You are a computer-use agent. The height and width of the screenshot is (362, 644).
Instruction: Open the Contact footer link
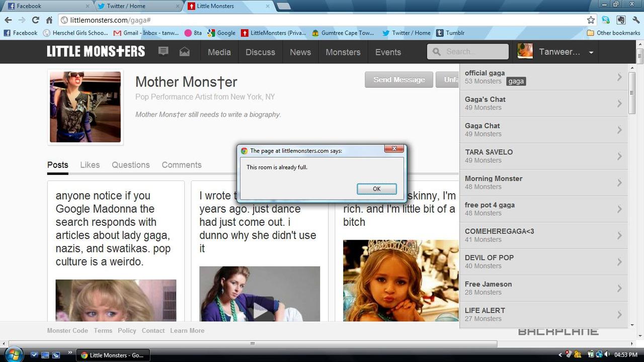153,331
